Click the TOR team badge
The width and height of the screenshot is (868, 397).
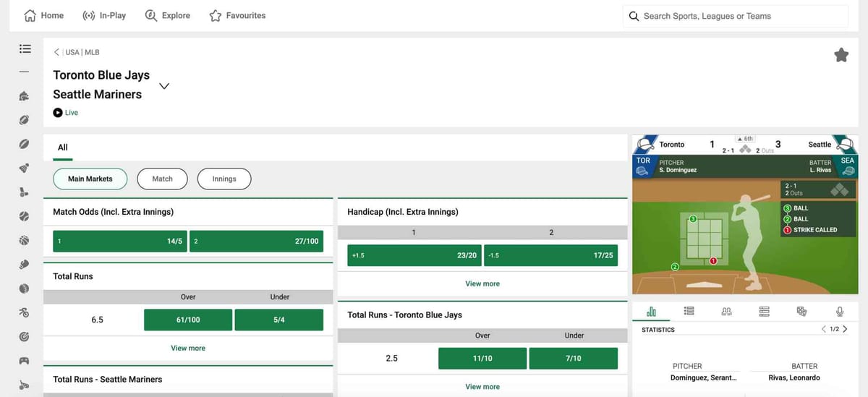[x=643, y=166]
